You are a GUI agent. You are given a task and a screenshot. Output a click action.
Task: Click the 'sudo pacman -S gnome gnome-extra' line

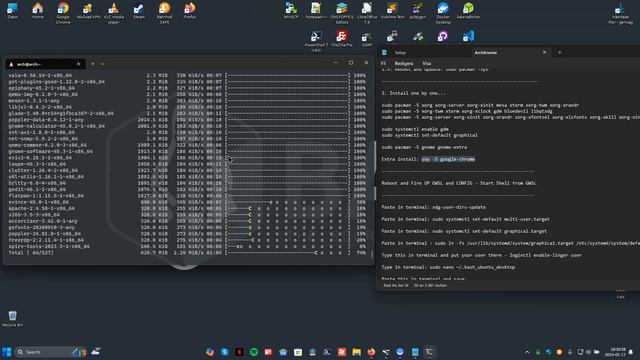click(424, 147)
